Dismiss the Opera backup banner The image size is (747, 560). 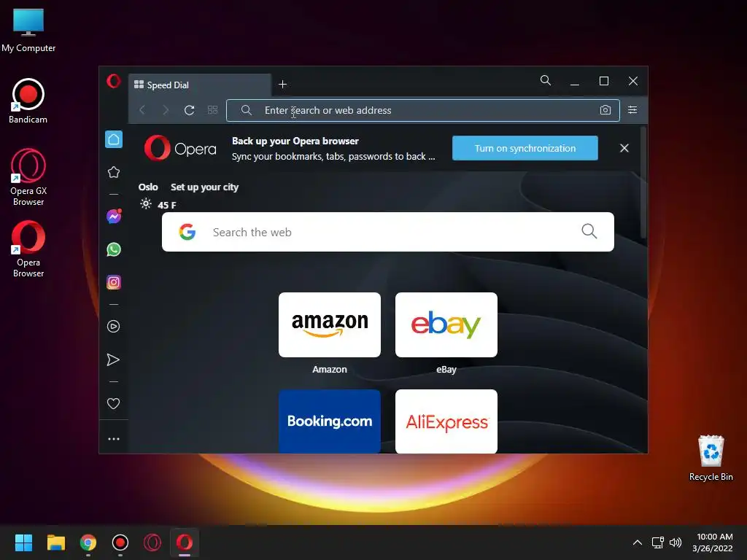point(624,148)
